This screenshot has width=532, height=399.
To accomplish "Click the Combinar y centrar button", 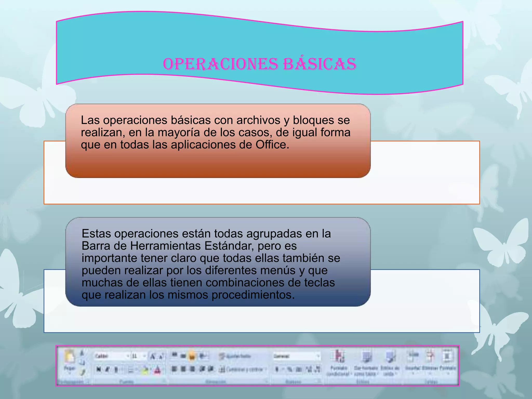I will click(x=243, y=369).
